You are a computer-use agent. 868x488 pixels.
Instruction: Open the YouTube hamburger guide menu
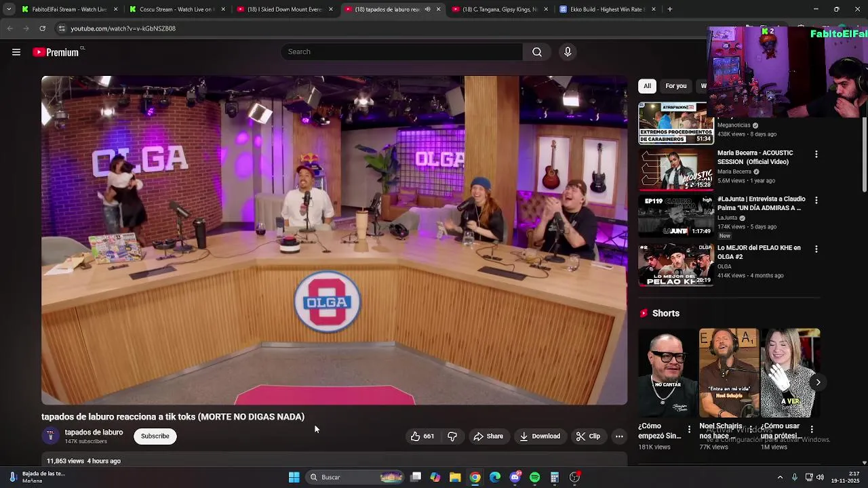point(16,52)
